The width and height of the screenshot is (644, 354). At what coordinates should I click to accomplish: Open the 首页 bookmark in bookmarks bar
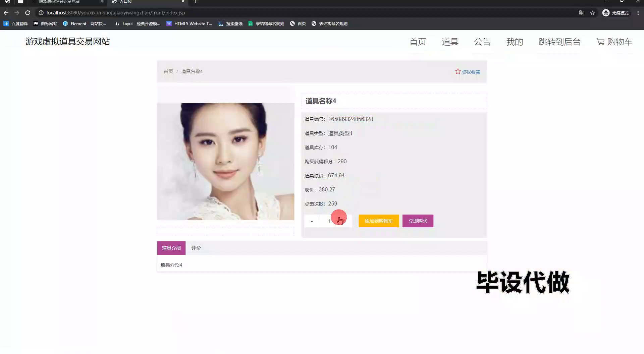298,23
